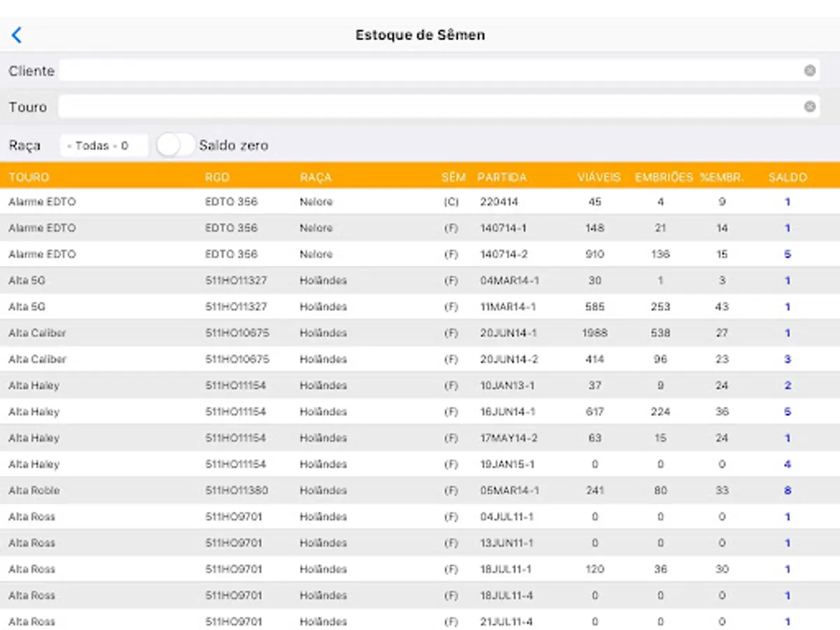Screen dimensions: 840x630
Task: Click embriões value 538
Action: click(x=661, y=333)
